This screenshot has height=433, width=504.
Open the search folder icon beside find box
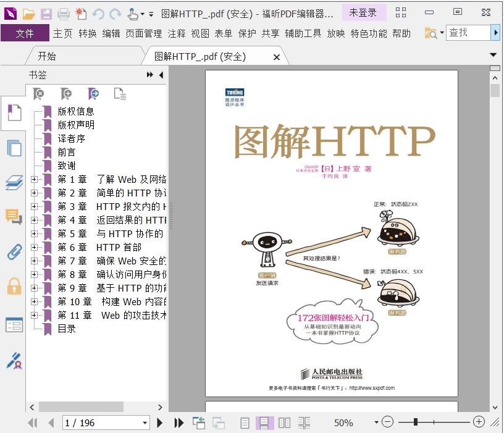pos(430,33)
